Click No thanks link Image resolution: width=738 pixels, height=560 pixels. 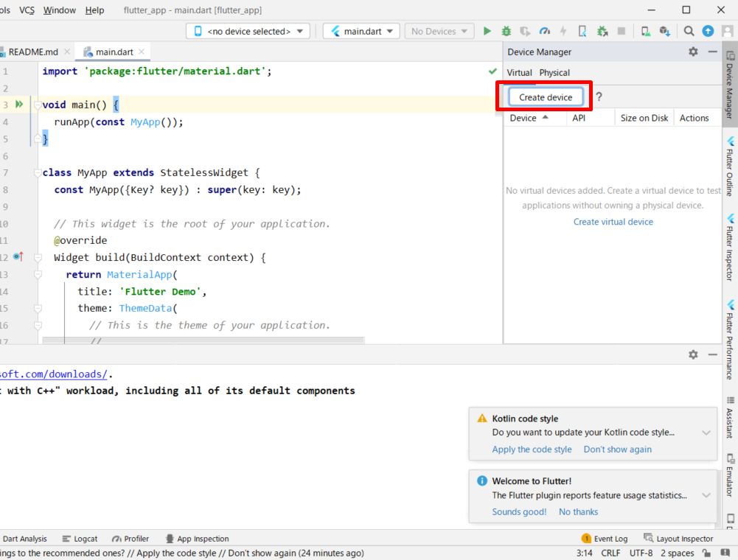[578, 511]
